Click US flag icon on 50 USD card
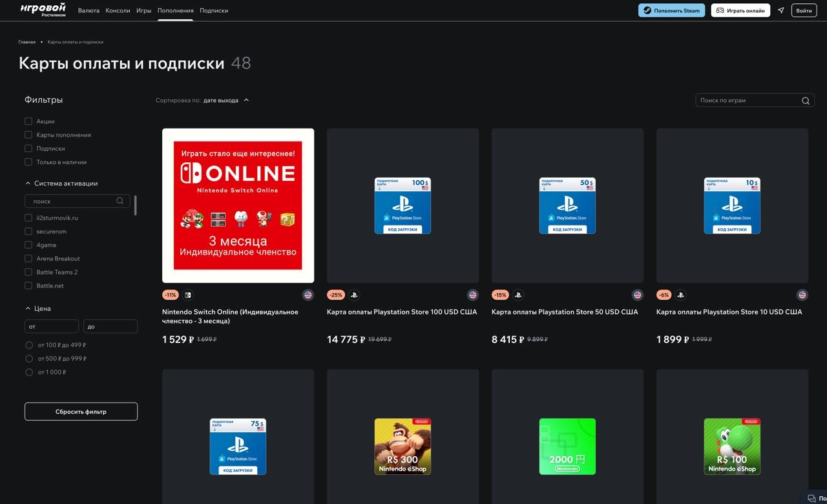The width and height of the screenshot is (827, 504). (x=638, y=295)
